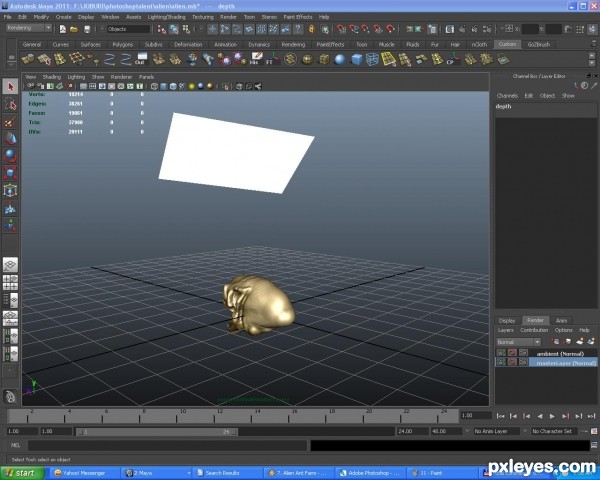The height and width of the screenshot is (480, 600).
Task: Click the Show Manipulator tool
Action: point(10,225)
